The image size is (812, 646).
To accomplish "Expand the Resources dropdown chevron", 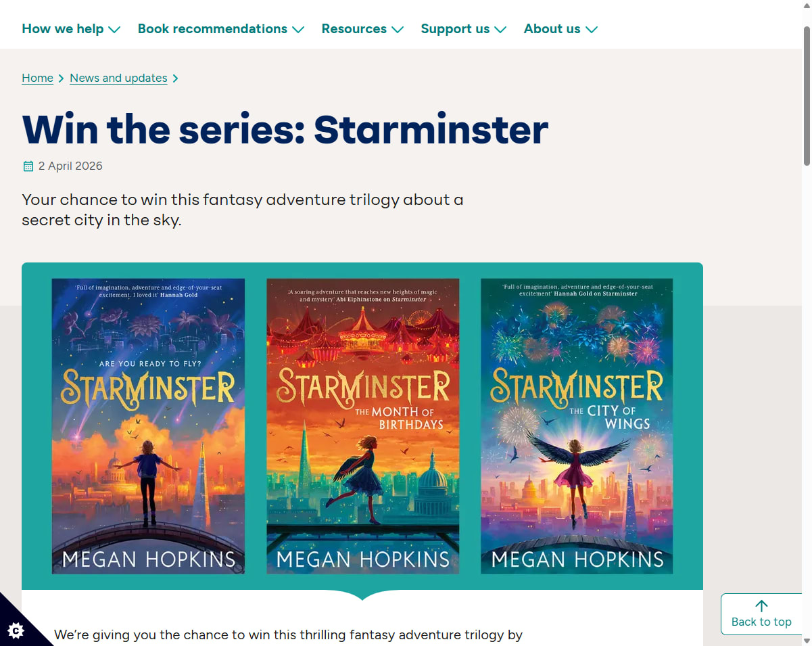I will (x=398, y=29).
